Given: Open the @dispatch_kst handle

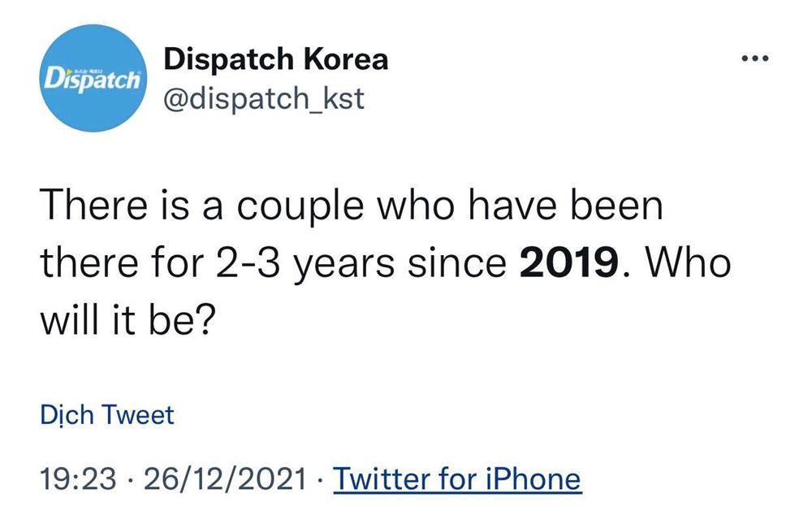Looking at the screenshot, I should click(x=265, y=99).
